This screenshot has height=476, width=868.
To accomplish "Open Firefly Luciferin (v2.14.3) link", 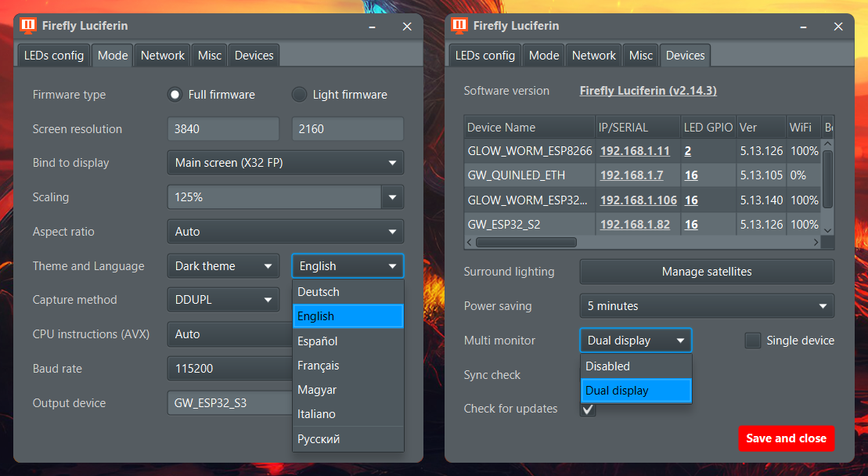I will [x=648, y=91].
